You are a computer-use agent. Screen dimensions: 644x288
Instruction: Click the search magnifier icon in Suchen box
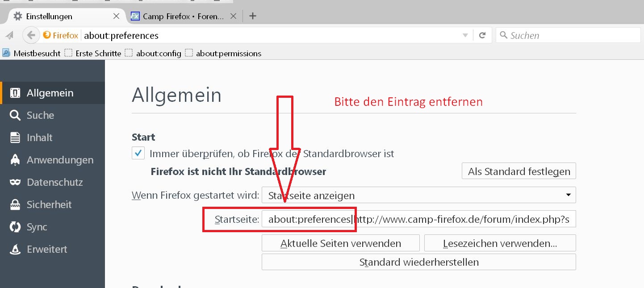pos(504,35)
